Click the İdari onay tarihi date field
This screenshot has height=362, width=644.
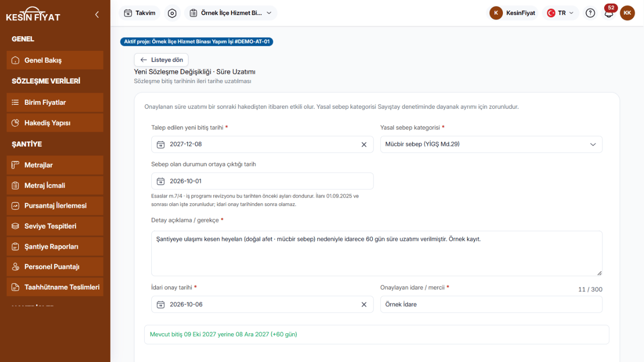[262, 305]
